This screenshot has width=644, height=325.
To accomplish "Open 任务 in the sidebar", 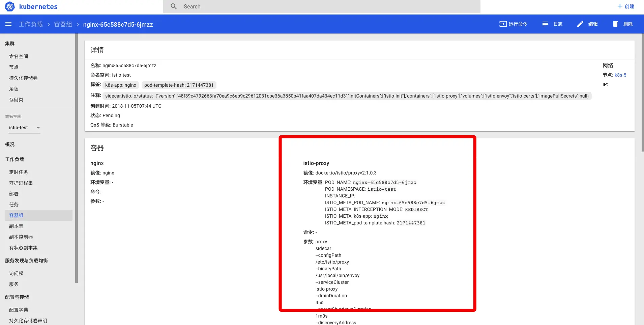I will (x=14, y=205).
